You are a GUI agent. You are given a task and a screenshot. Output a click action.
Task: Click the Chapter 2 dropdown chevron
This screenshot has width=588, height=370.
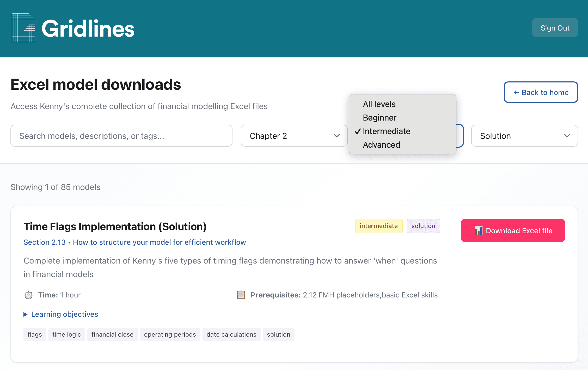point(336,136)
